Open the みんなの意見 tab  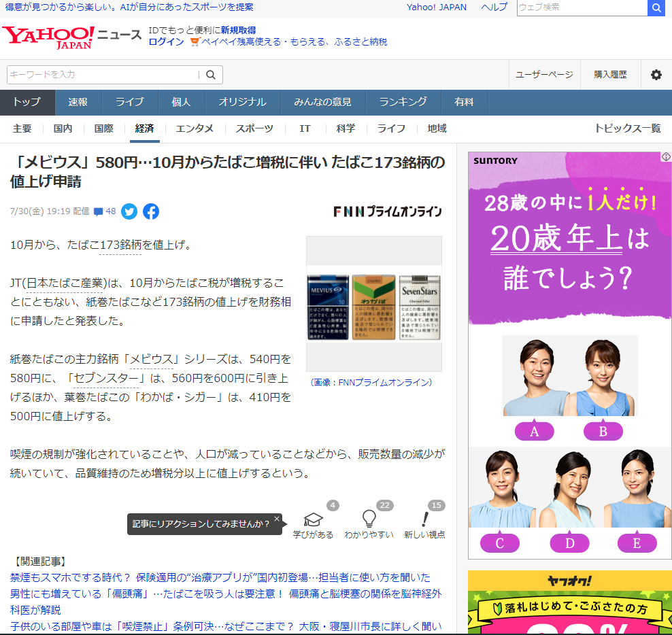point(322,102)
